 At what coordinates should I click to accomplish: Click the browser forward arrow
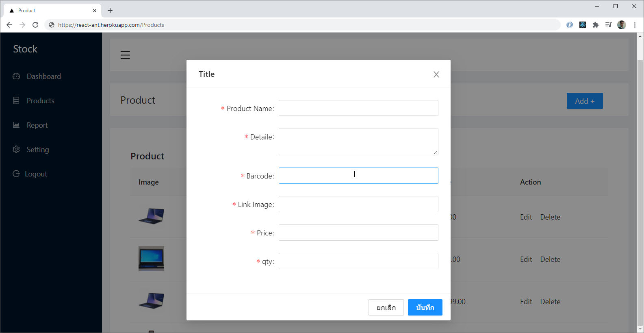point(22,25)
